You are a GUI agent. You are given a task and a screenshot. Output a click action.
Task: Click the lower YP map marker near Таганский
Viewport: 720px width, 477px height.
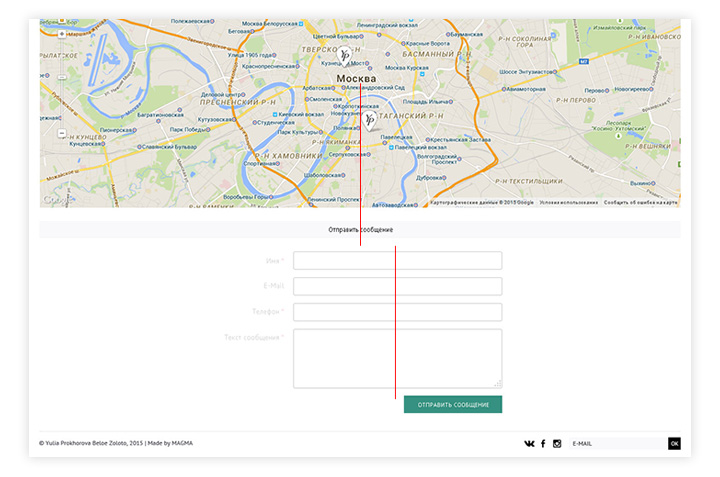pyautogui.click(x=369, y=121)
